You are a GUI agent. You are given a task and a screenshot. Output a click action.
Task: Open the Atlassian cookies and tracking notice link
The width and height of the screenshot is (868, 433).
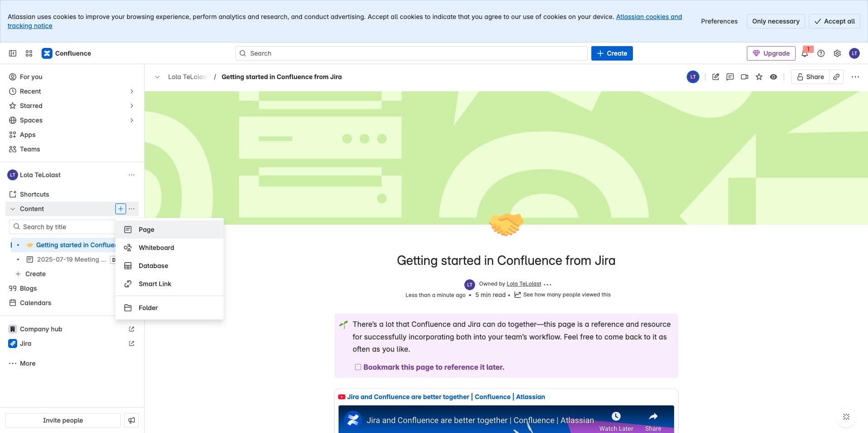(649, 17)
